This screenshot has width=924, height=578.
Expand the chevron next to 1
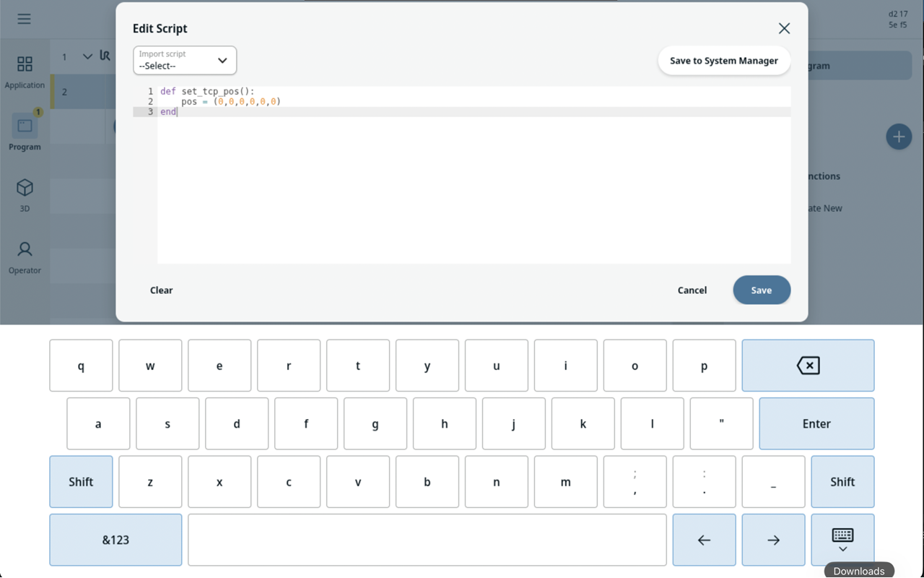coord(87,56)
